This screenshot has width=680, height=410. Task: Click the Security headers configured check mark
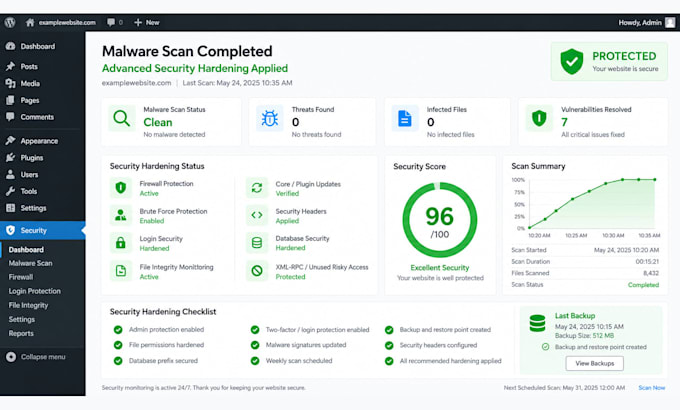click(x=389, y=345)
